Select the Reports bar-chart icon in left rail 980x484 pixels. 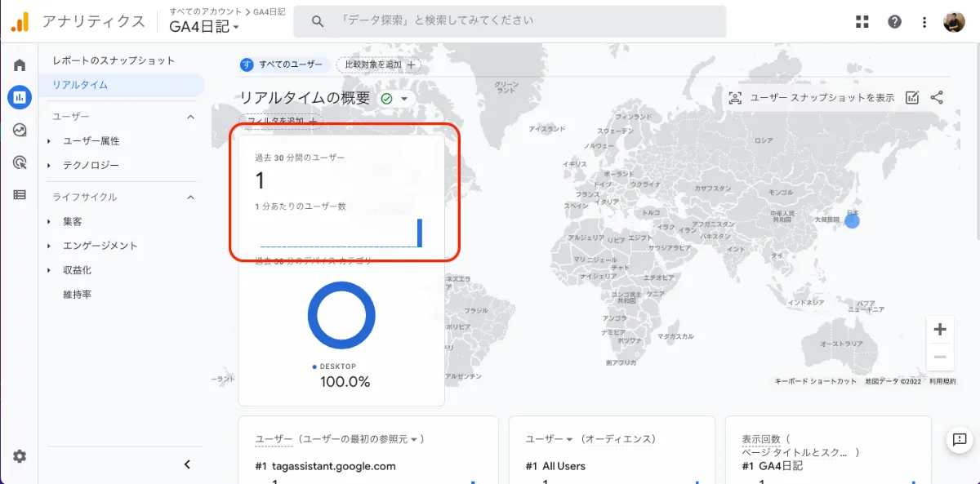20,97
